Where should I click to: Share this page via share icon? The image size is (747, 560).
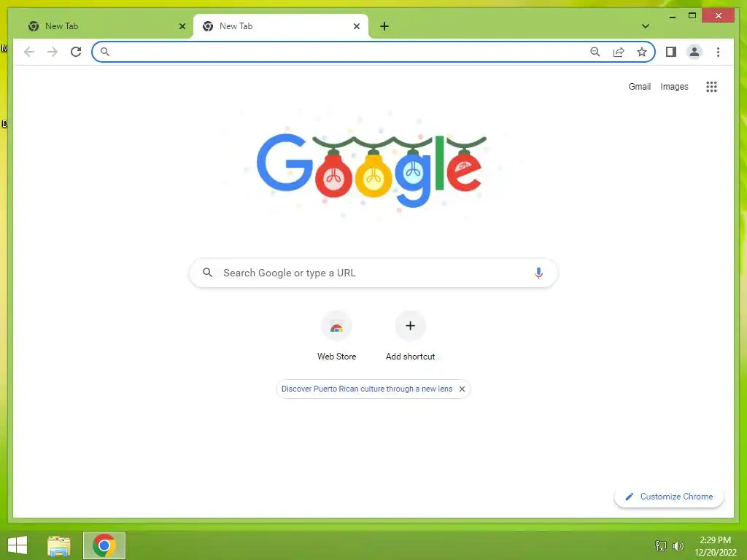point(619,52)
